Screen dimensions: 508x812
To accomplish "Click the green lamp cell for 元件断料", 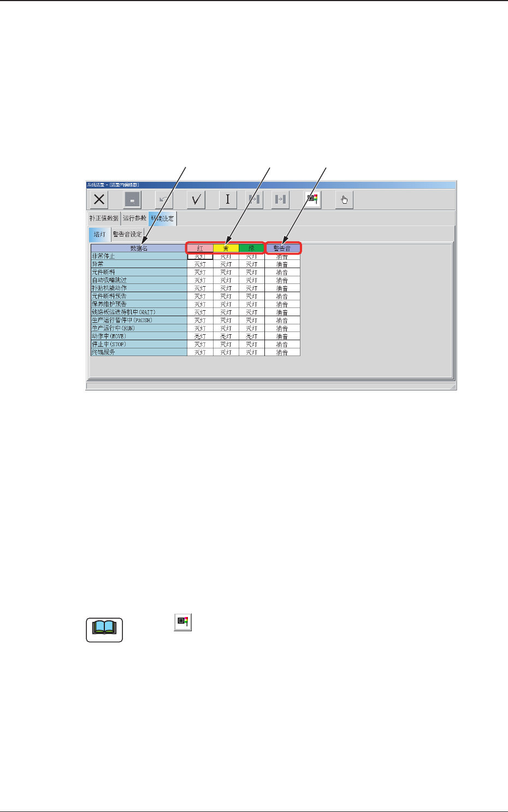I will pyautogui.click(x=251, y=272).
